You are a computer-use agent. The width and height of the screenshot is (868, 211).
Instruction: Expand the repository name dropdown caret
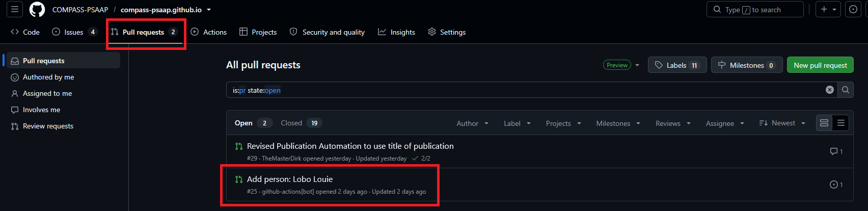[x=209, y=10]
